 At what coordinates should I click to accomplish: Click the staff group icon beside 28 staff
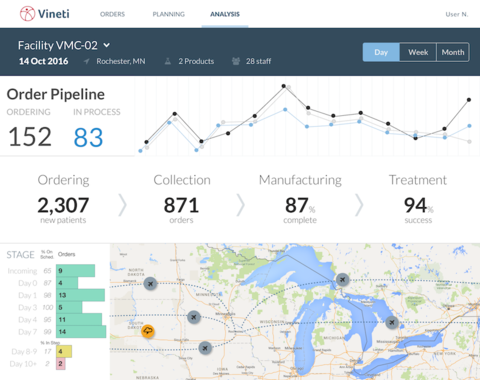[x=236, y=61]
